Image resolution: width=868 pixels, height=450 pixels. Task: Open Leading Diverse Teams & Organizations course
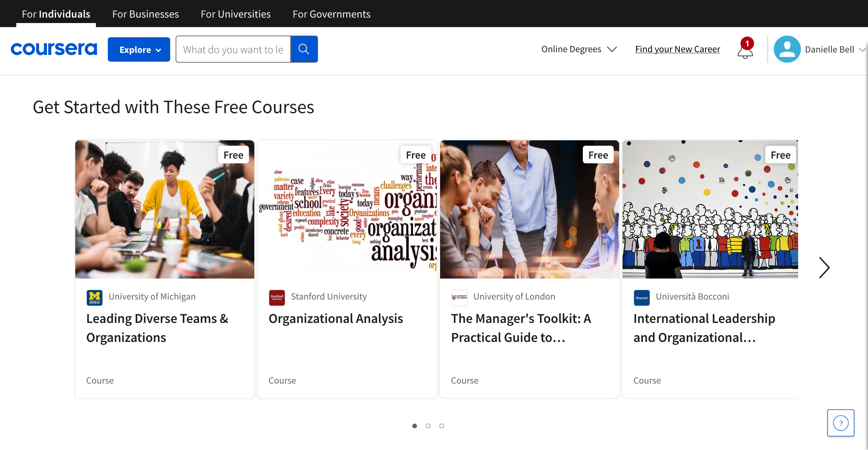point(157,328)
